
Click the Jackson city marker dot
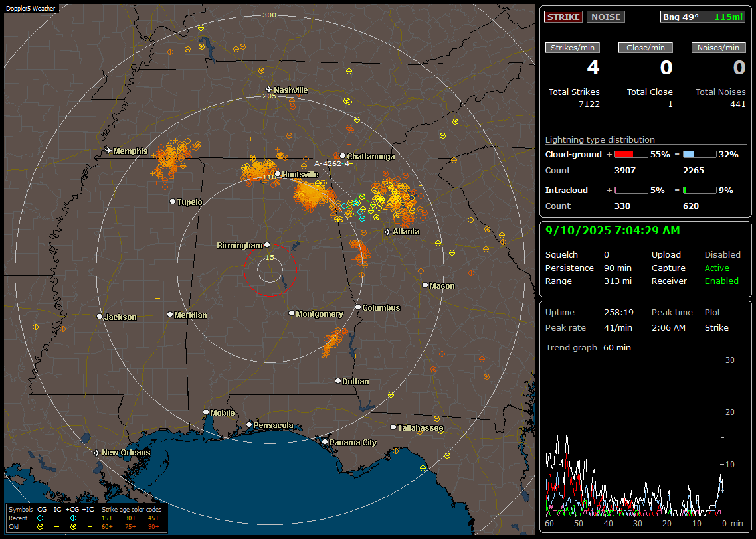click(100, 317)
